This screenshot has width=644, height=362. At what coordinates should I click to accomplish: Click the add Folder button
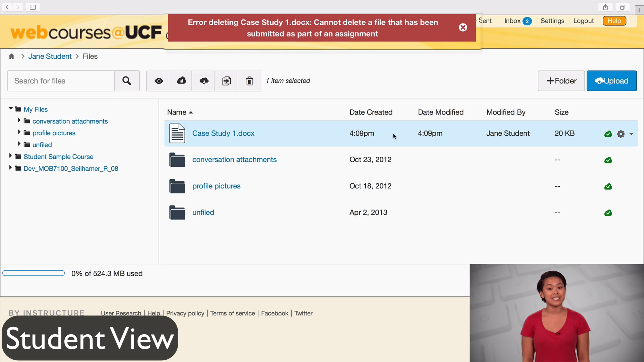click(x=561, y=81)
